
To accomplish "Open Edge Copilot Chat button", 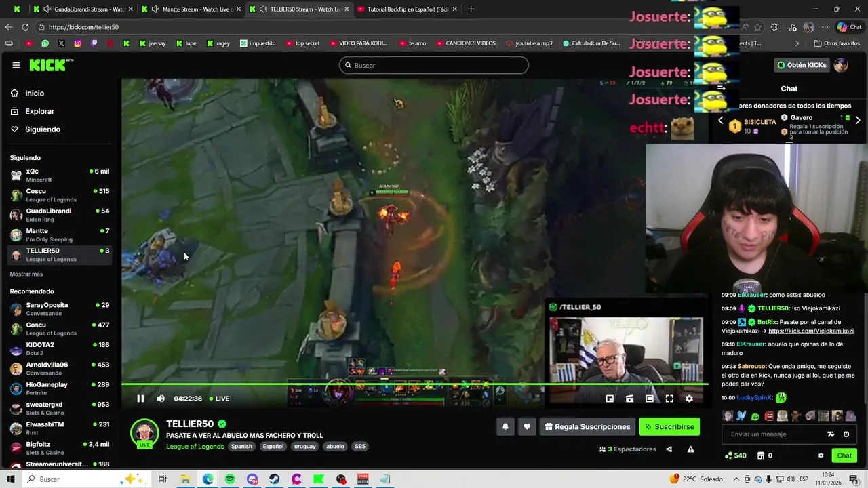I will point(849,27).
